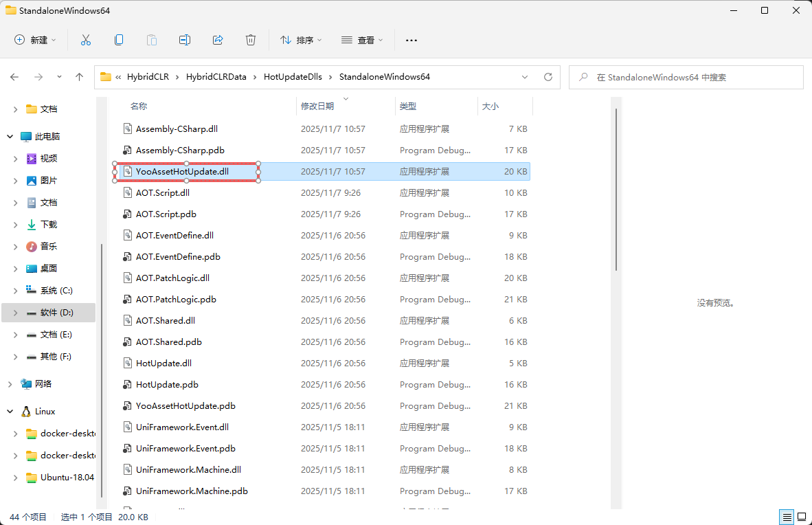Viewport: 812px width, 525px height.
Task: Open the three-dot more options menu
Action: coord(411,40)
